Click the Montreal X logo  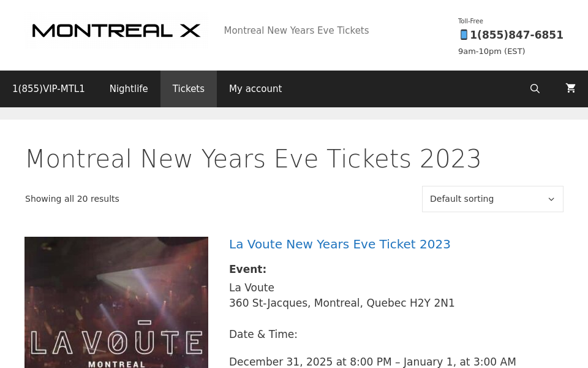pos(116,31)
